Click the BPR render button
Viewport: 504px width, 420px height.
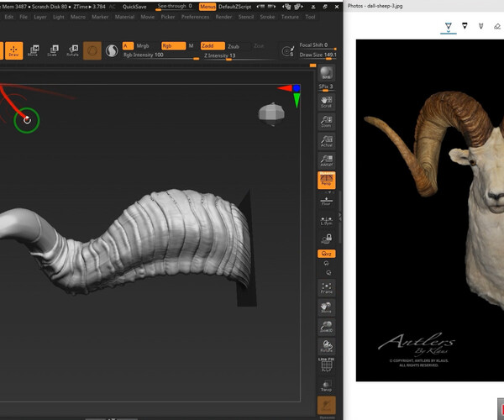[326, 73]
